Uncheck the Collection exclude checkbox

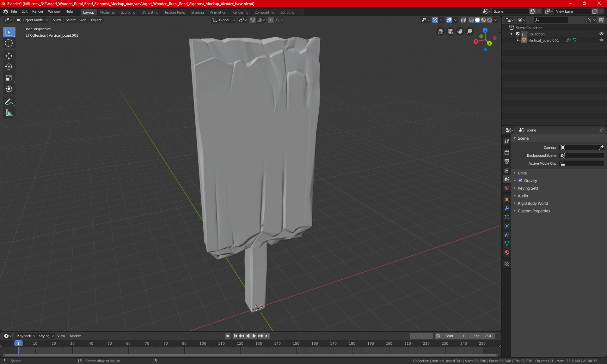pos(518,34)
